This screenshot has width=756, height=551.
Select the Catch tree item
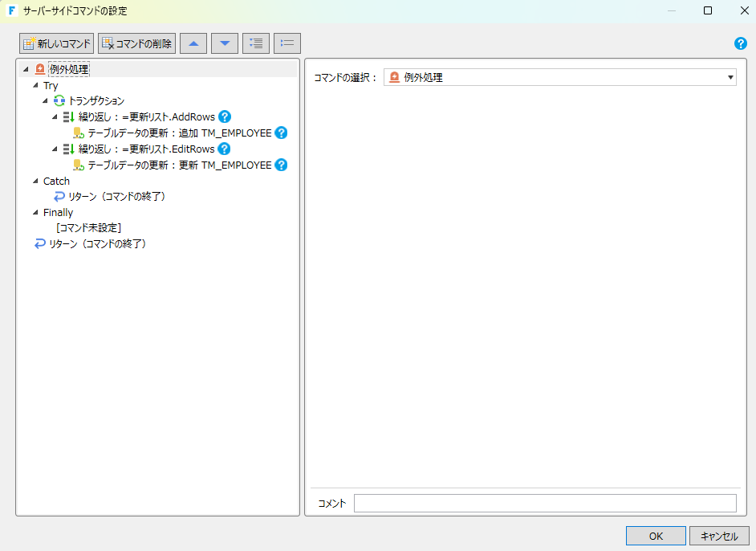point(56,181)
